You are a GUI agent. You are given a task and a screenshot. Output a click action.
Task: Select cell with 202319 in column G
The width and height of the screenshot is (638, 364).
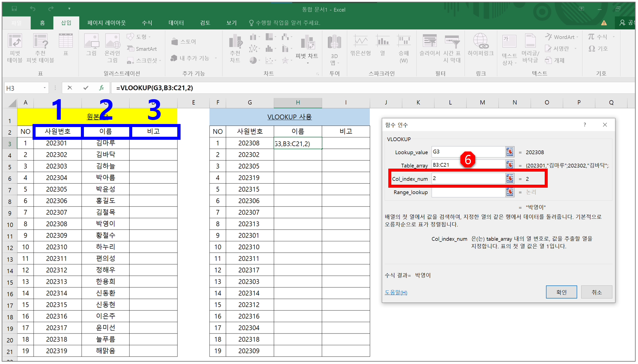[250, 178]
